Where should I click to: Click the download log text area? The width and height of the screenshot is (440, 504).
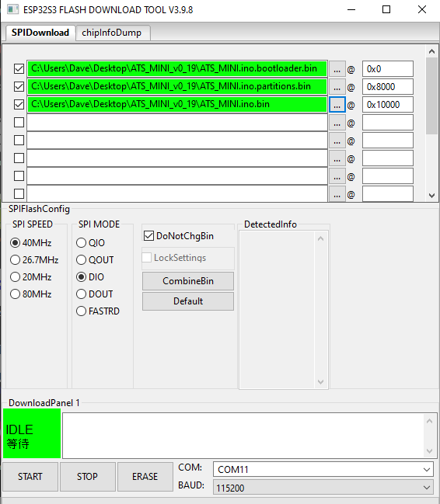pos(243,436)
